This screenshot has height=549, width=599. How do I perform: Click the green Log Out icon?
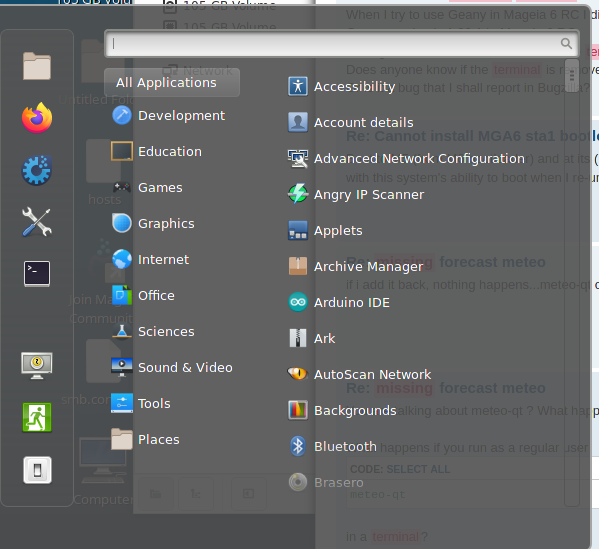pos(37,417)
